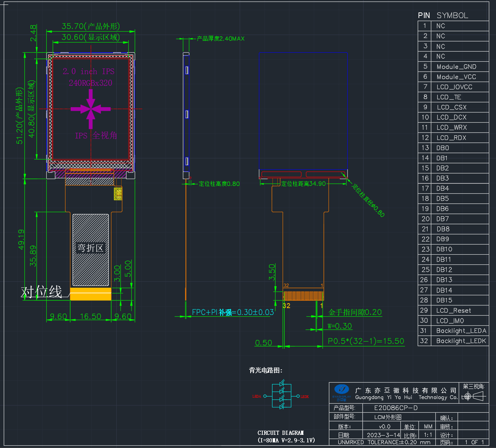This screenshot has width=496, height=448.
Task: Click the P0.5*(32-1)=15.50 pitch annotation
Action: (366, 341)
